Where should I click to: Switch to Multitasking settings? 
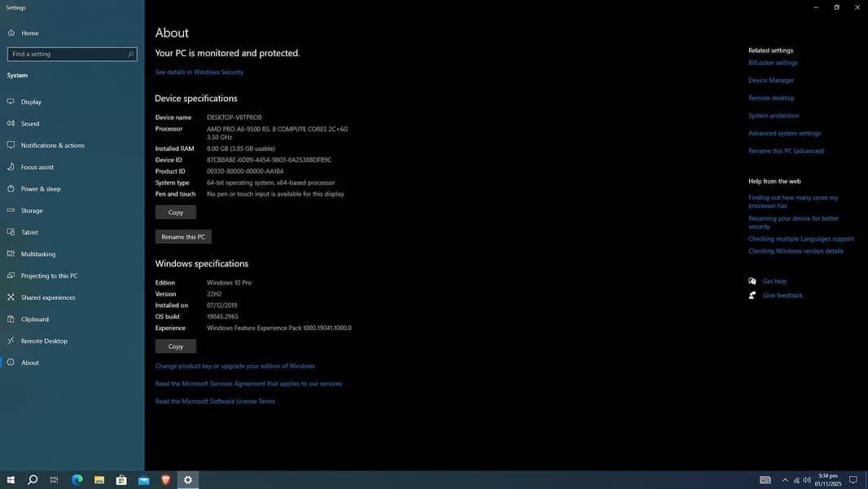(37, 254)
